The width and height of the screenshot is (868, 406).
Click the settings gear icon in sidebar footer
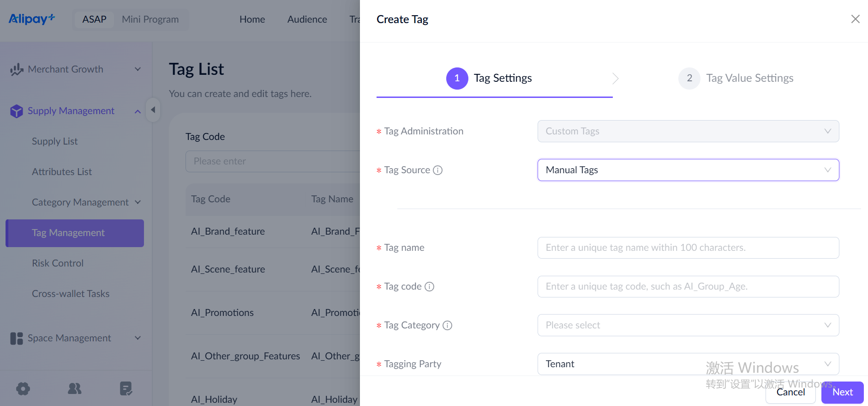pyautogui.click(x=23, y=388)
